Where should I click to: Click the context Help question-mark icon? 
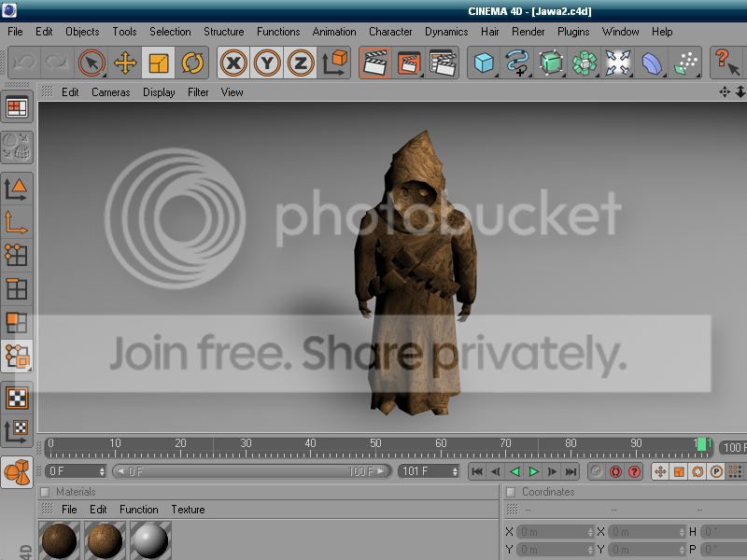(727, 63)
